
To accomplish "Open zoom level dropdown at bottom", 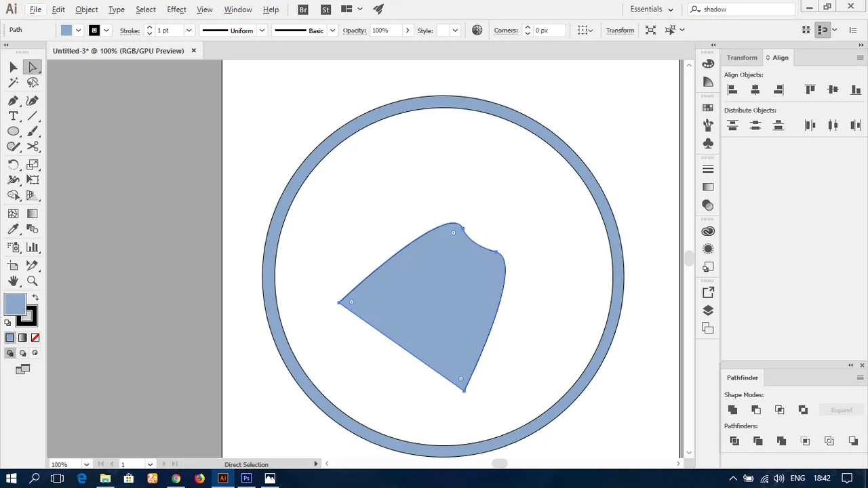I will coord(85,464).
